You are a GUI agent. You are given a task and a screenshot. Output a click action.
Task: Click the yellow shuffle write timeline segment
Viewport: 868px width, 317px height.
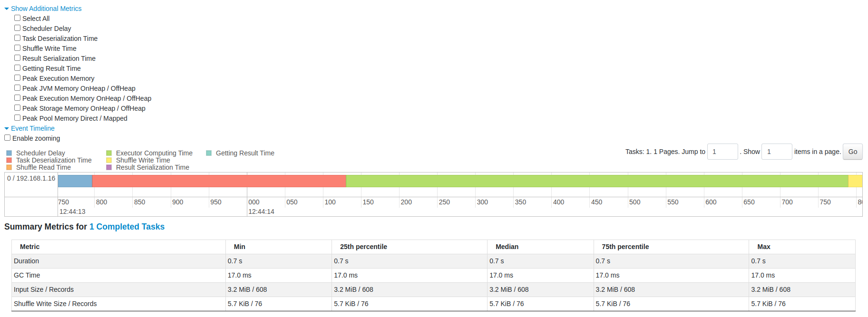(x=855, y=181)
